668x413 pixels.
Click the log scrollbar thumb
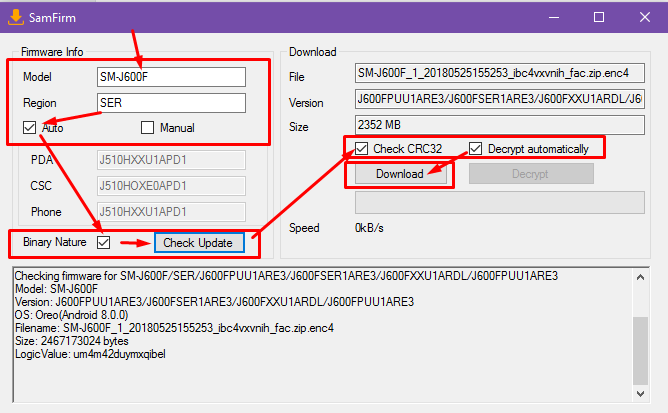pos(640,350)
